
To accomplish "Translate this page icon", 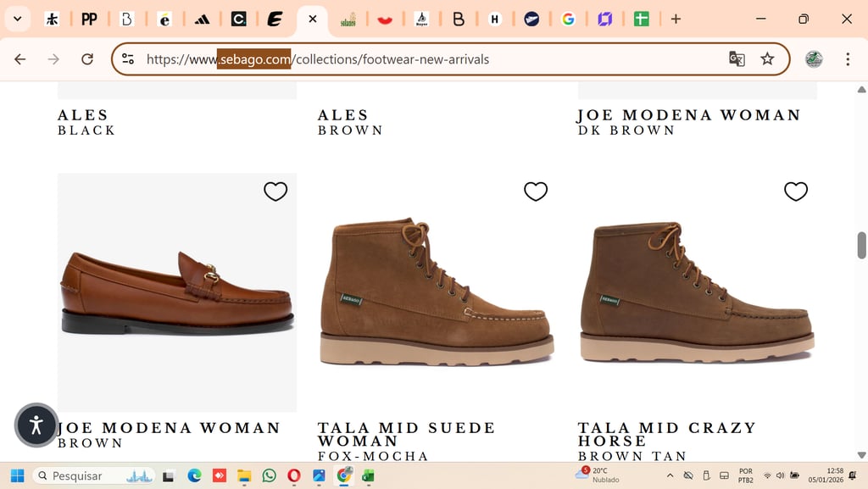I will tap(737, 59).
